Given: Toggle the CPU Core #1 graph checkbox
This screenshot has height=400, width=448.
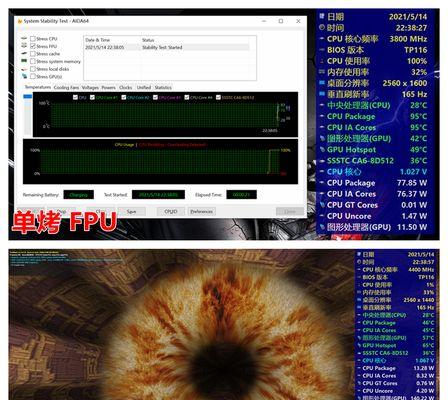Looking at the screenshot, I should 92,97.
